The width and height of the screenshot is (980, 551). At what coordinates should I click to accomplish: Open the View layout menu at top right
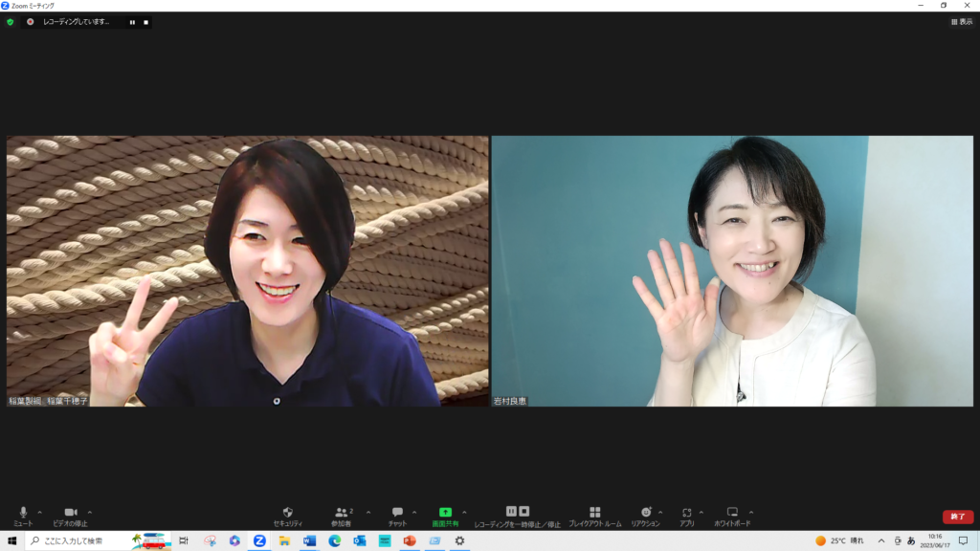tap(961, 21)
